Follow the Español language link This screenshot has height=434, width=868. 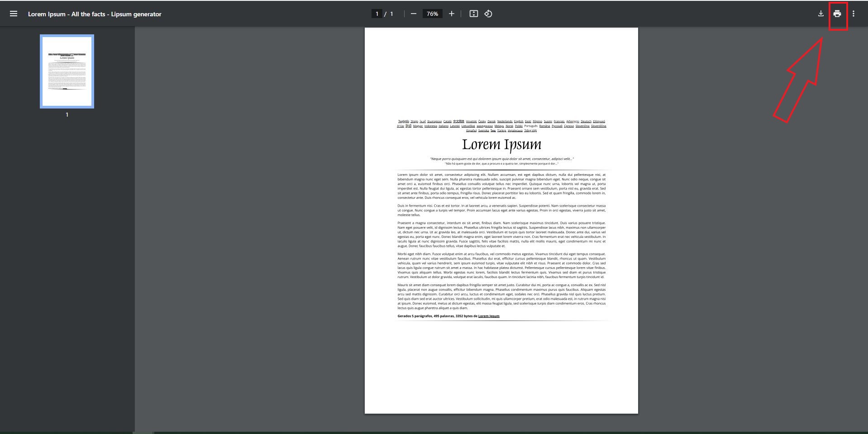click(471, 130)
